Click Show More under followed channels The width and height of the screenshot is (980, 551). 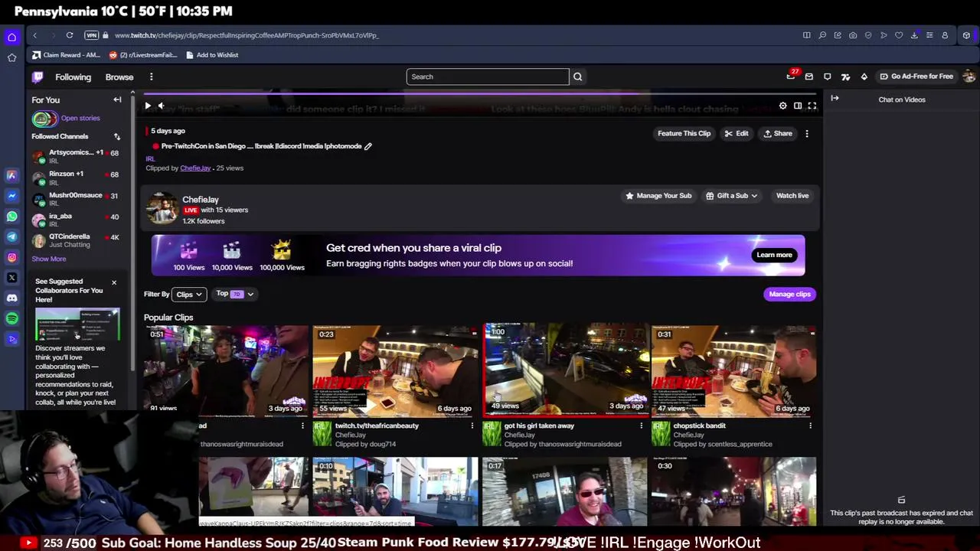[x=49, y=259]
